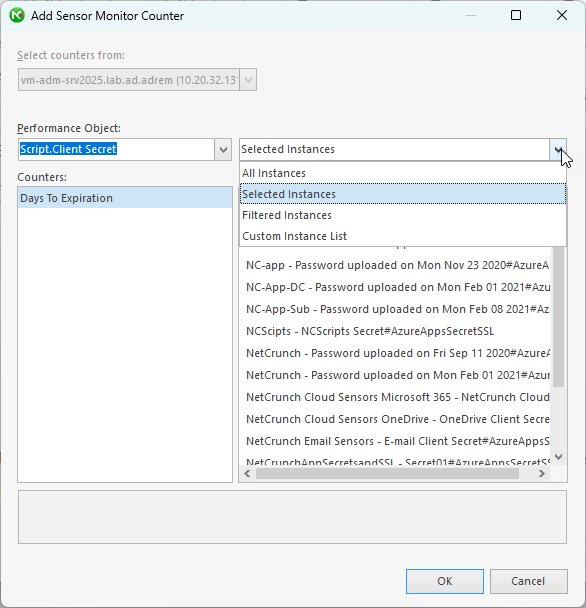Click scroll right arrow in instance list

542,473
